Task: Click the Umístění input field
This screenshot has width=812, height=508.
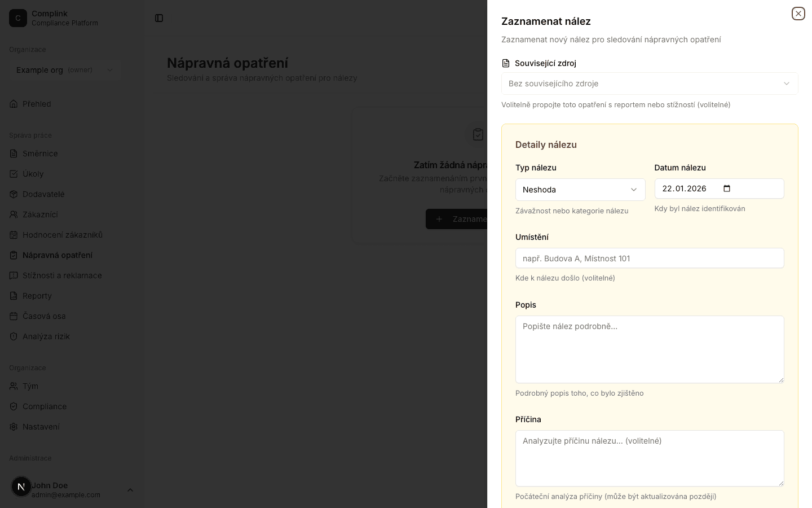Action: click(x=649, y=259)
